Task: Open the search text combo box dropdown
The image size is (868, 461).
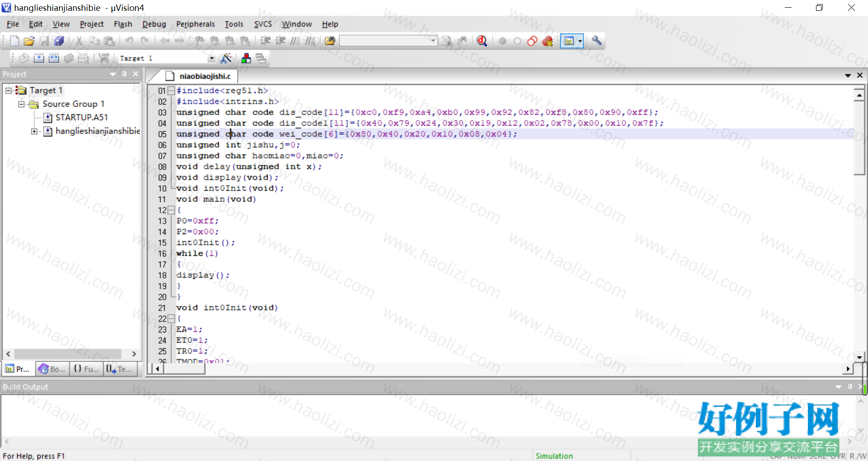Action: click(433, 41)
